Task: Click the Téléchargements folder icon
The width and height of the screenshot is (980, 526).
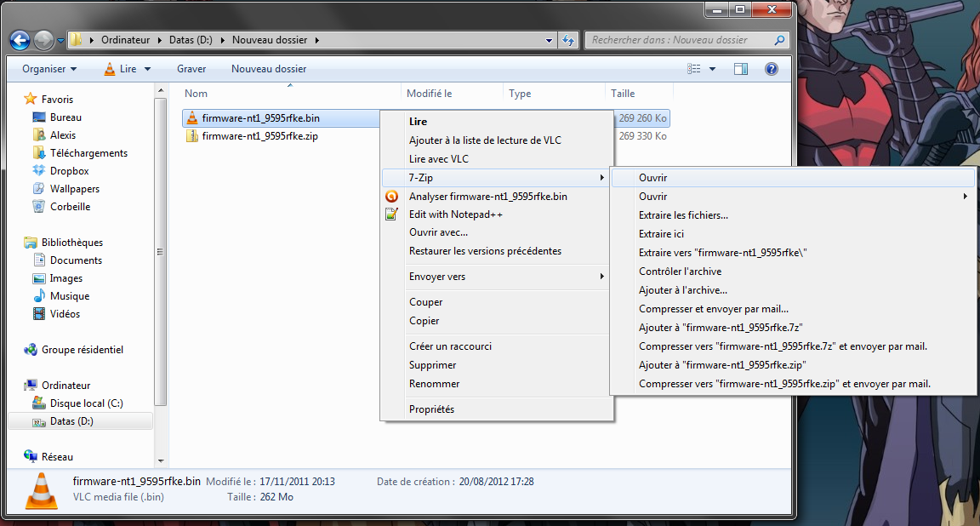Action: point(39,152)
